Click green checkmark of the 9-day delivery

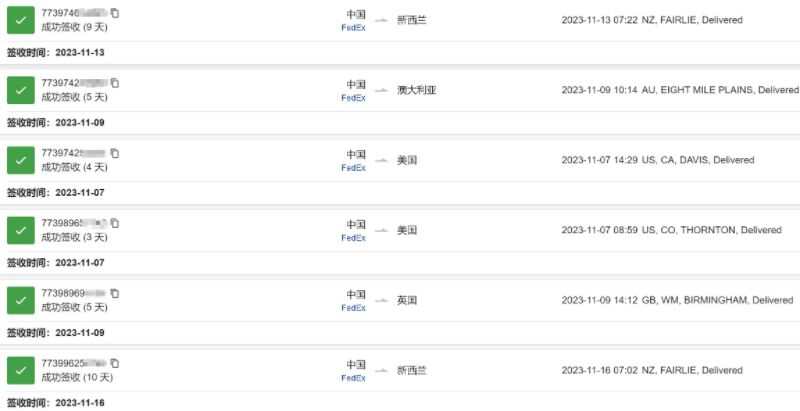pyautogui.click(x=21, y=20)
